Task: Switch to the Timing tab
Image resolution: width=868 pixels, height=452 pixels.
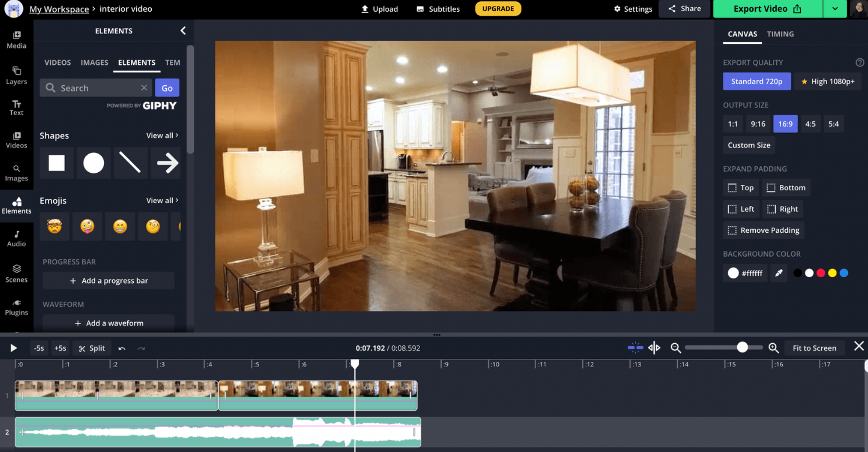Action: (780, 34)
